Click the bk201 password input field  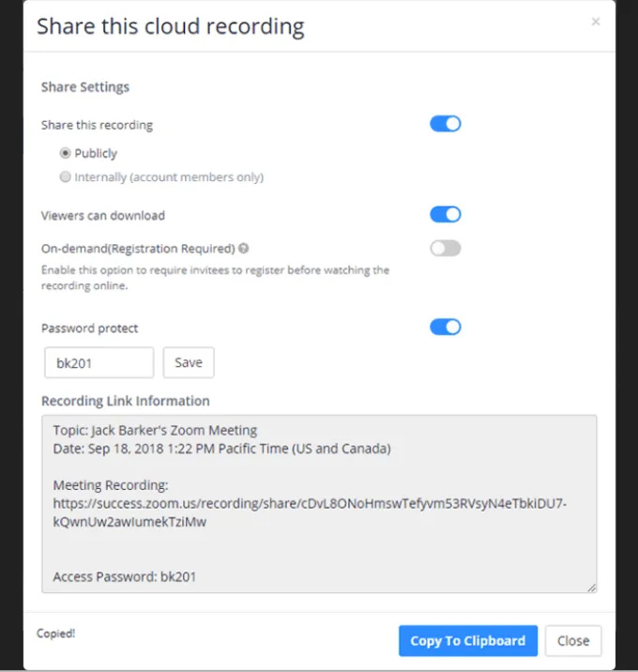(99, 363)
